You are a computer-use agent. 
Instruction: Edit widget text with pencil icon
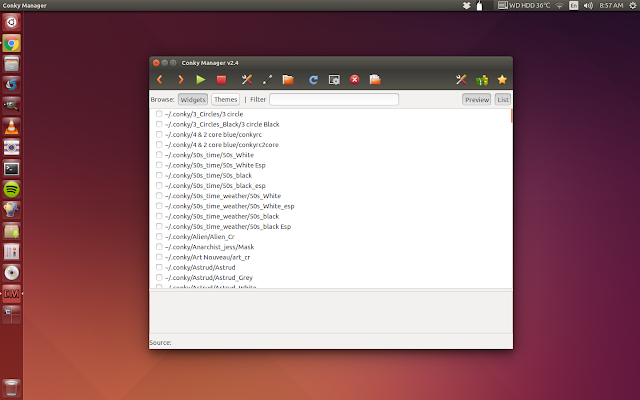coord(267,80)
